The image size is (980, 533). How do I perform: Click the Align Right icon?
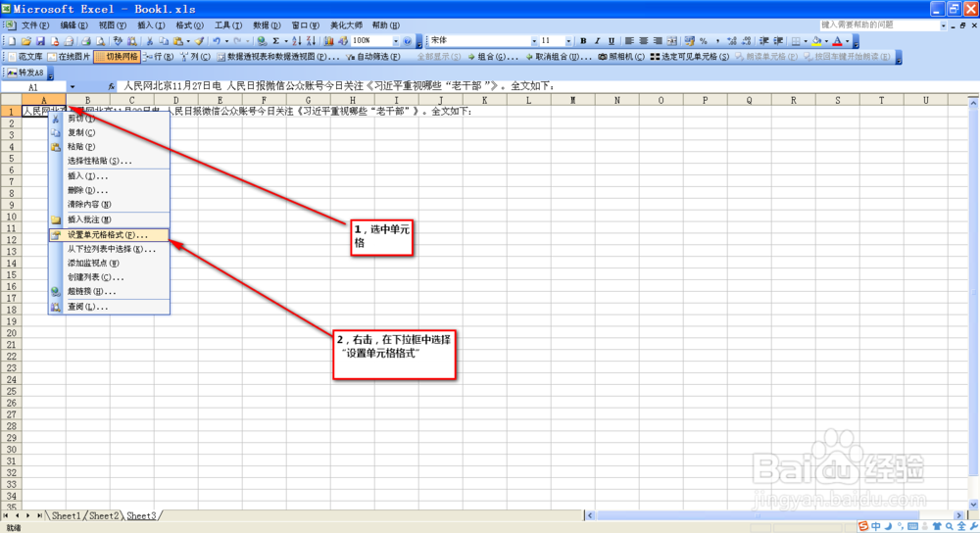[658, 41]
